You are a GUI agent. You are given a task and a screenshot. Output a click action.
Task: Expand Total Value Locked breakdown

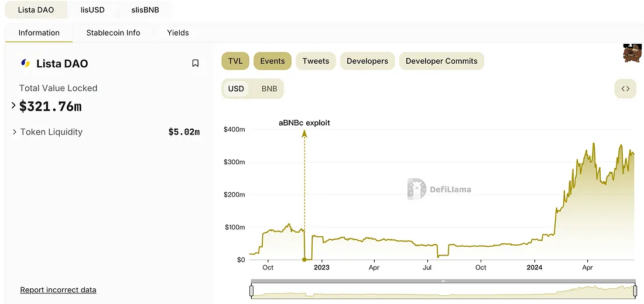13,106
